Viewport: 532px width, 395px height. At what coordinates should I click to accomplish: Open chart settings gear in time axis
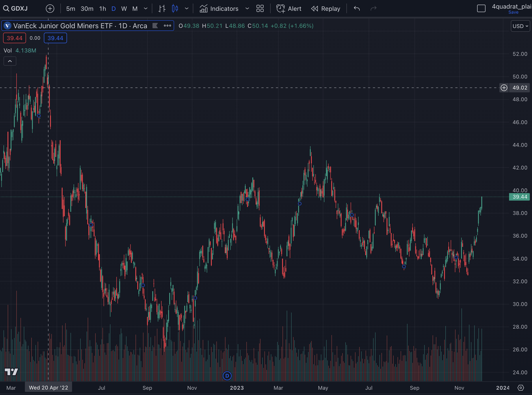[x=521, y=388]
